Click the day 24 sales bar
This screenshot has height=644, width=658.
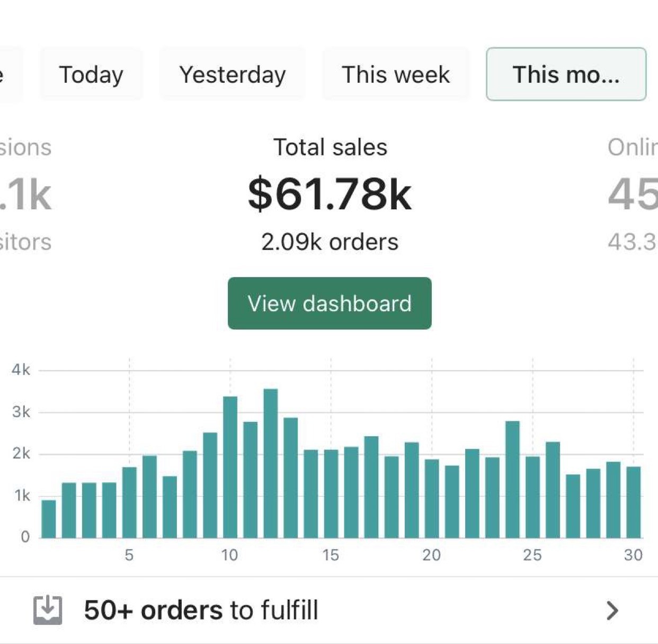[512, 480]
